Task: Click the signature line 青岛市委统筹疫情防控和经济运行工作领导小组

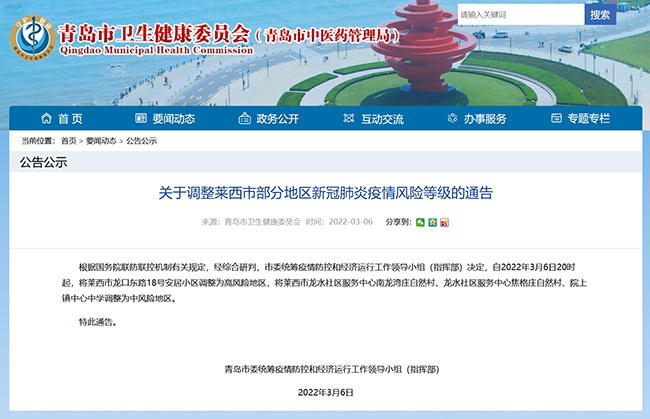Action: point(332,369)
